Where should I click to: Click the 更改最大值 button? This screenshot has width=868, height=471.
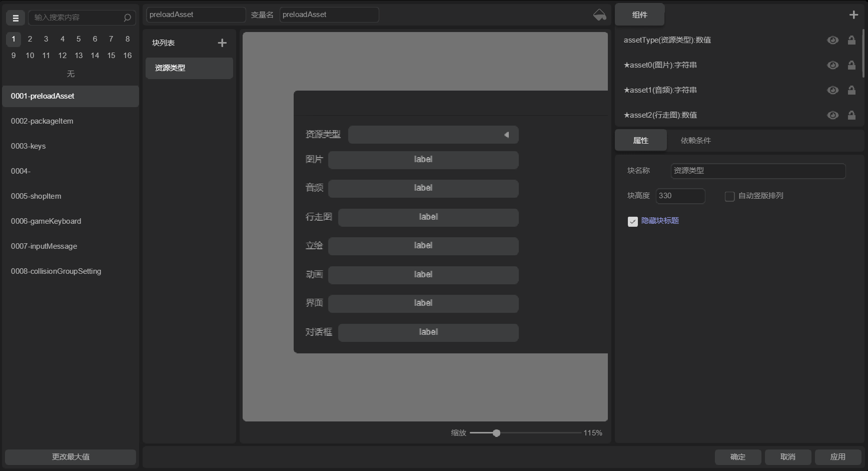(71, 457)
